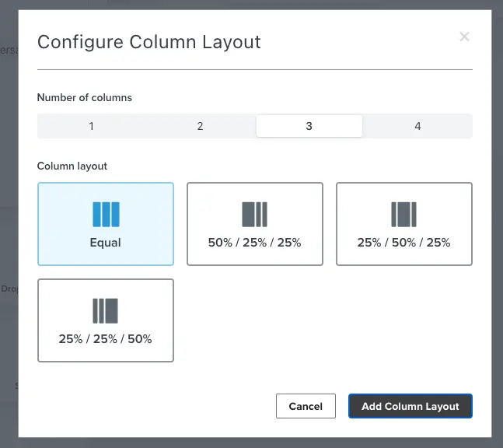Click the 25% / 25% / 50% layout icon
Image resolution: width=503 pixels, height=448 pixels.
pos(106,310)
